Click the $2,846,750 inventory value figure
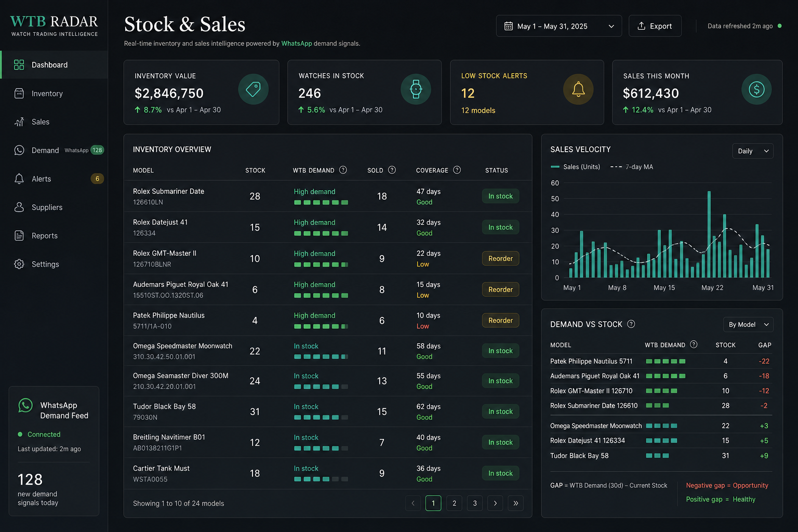 point(169,93)
